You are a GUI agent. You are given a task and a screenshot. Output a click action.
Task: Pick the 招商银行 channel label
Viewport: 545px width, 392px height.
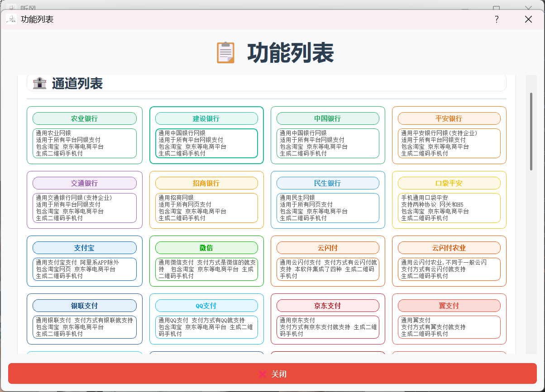pos(206,183)
